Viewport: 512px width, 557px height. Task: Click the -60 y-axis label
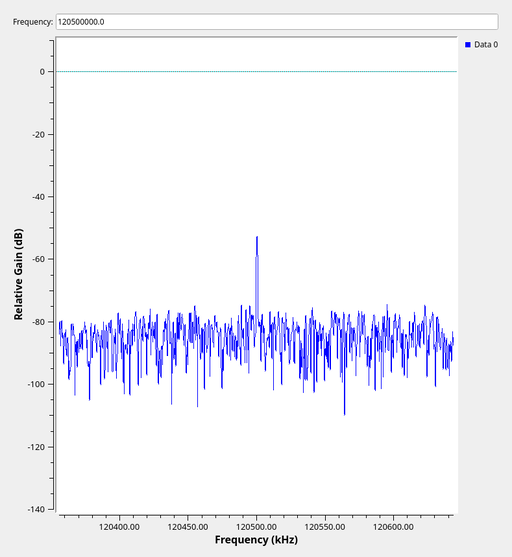coord(38,259)
